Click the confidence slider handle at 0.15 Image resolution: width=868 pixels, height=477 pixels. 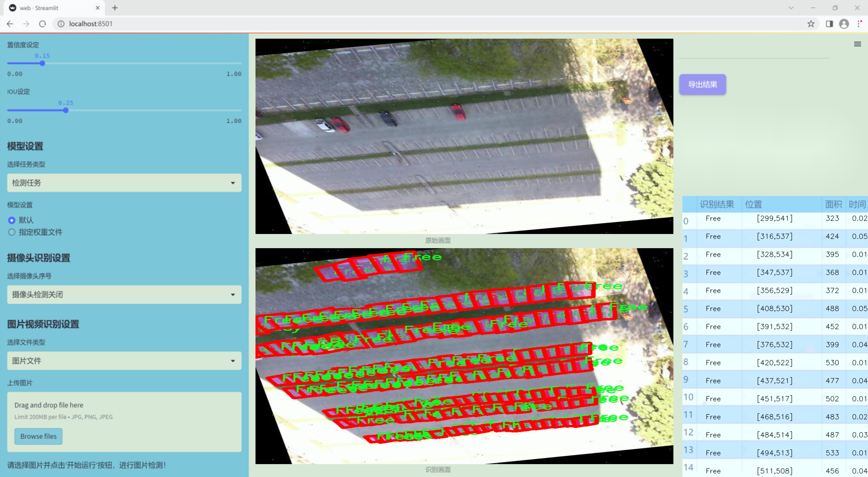click(x=43, y=63)
